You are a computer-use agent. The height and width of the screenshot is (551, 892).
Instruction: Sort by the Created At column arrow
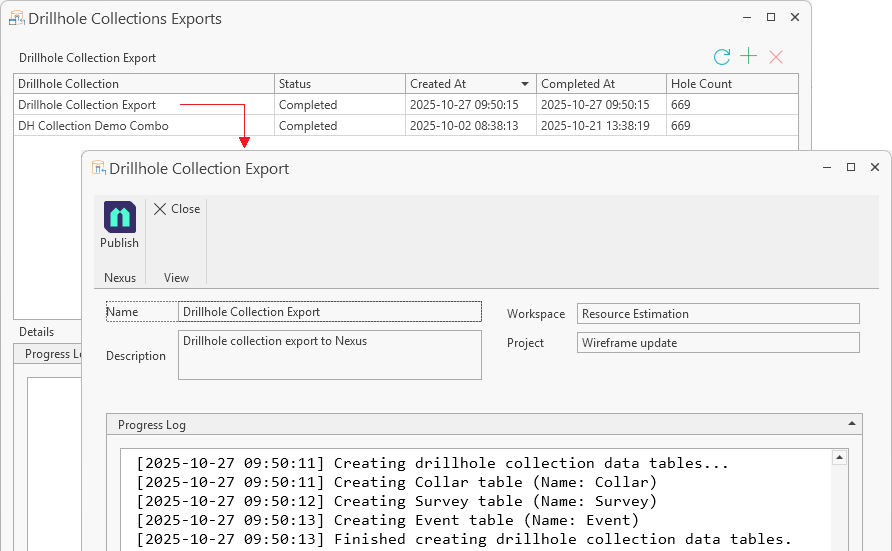tap(525, 84)
